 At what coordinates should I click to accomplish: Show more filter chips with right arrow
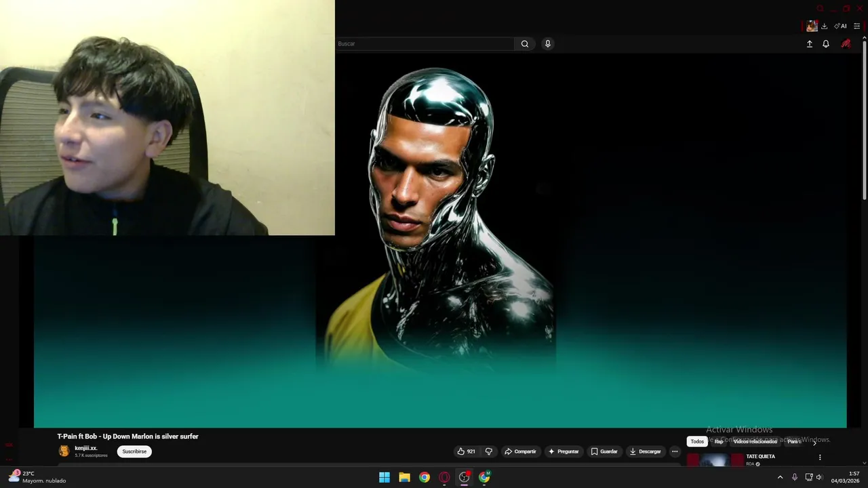click(815, 442)
